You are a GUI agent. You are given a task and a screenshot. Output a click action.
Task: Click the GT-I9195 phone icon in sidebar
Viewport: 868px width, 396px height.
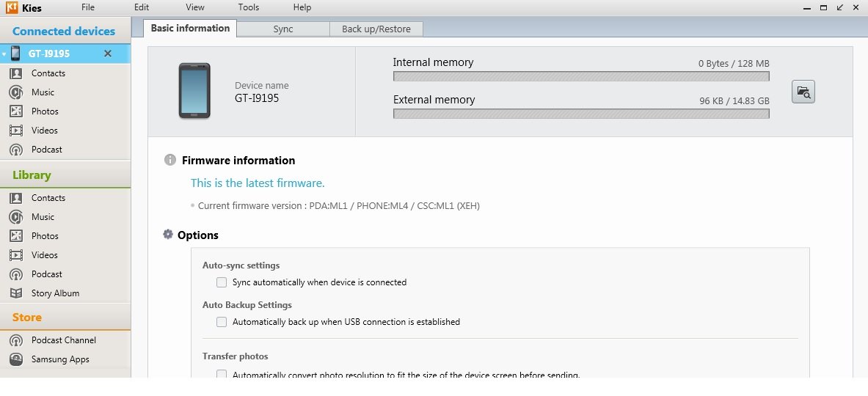click(x=15, y=54)
